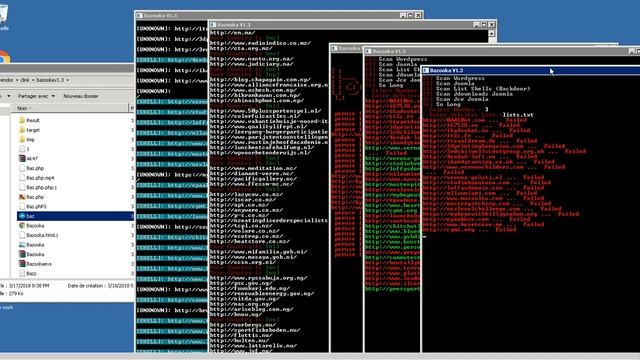
Task: Click the Bazookaevs archive icon
Action: click(22, 264)
